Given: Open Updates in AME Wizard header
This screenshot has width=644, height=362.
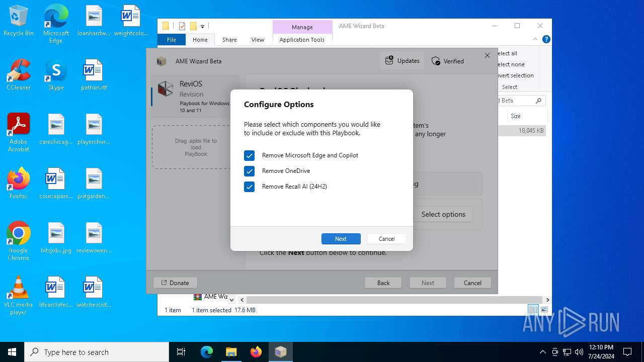Looking at the screenshot, I should (402, 61).
